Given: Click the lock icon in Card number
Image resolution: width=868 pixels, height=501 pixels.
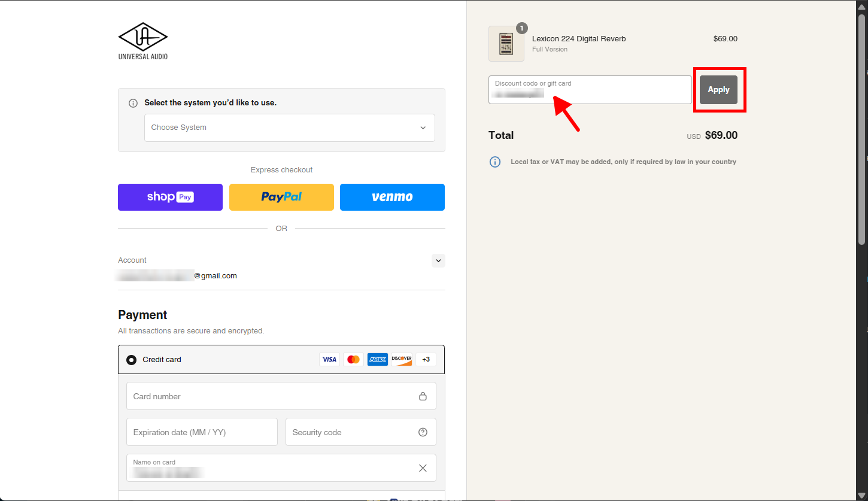Looking at the screenshot, I should (423, 396).
